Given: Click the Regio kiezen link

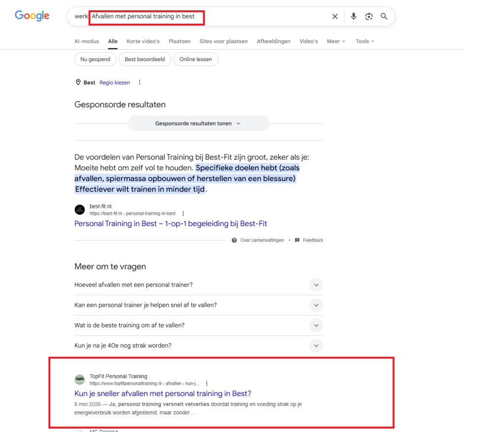Looking at the screenshot, I should [x=115, y=83].
